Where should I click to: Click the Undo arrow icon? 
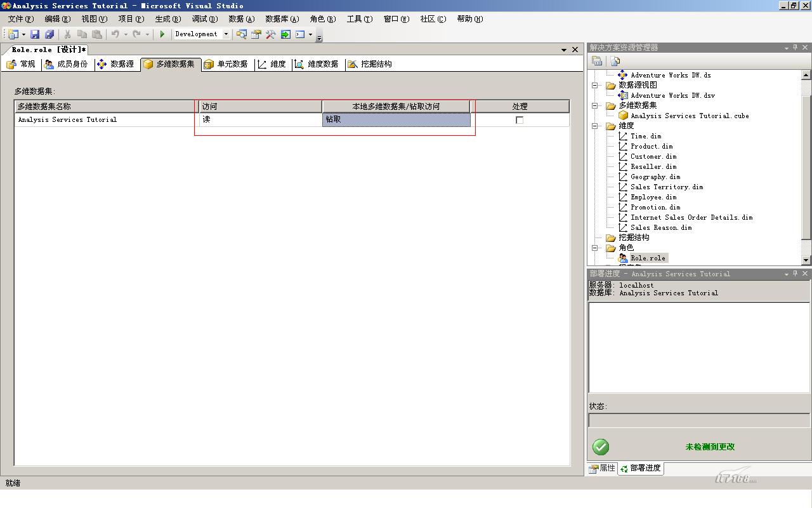coord(115,34)
